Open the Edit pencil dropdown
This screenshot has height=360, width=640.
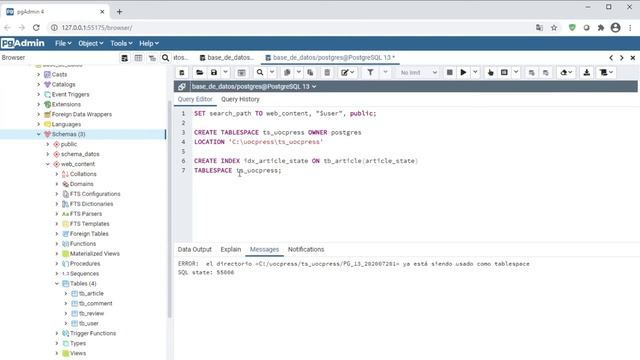tap(348, 72)
